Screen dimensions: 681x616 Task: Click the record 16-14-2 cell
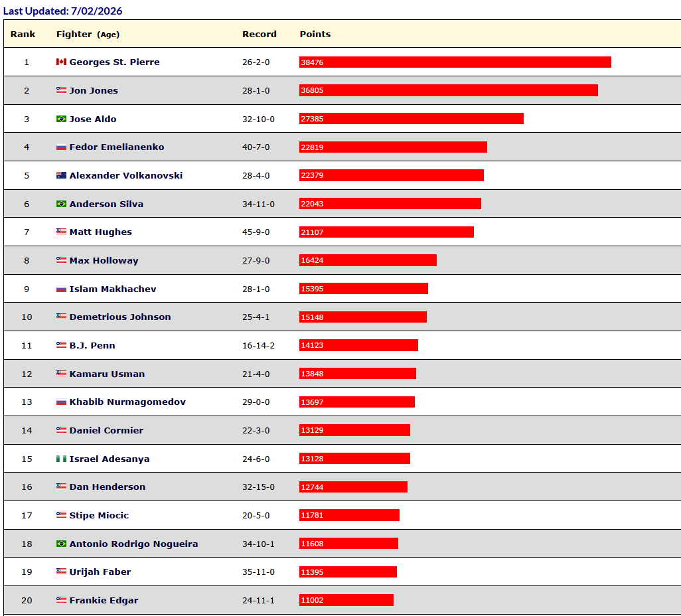pos(258,345)
